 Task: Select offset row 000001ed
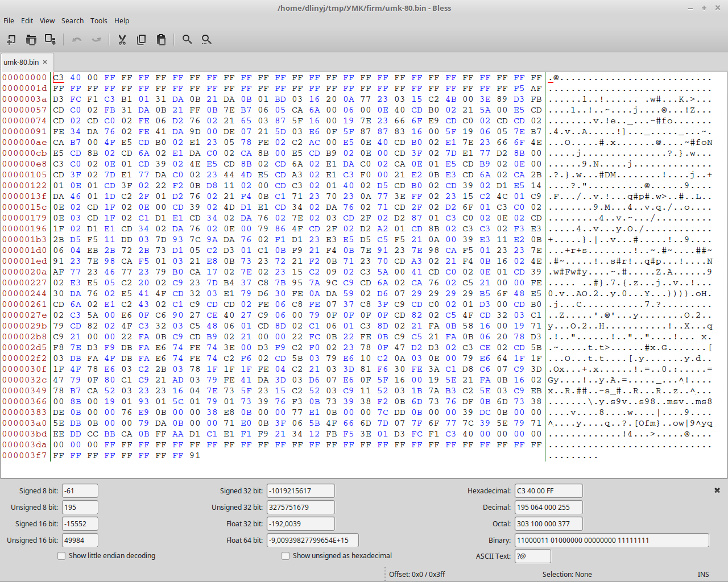pyautogui.click(x=25, y=261)
